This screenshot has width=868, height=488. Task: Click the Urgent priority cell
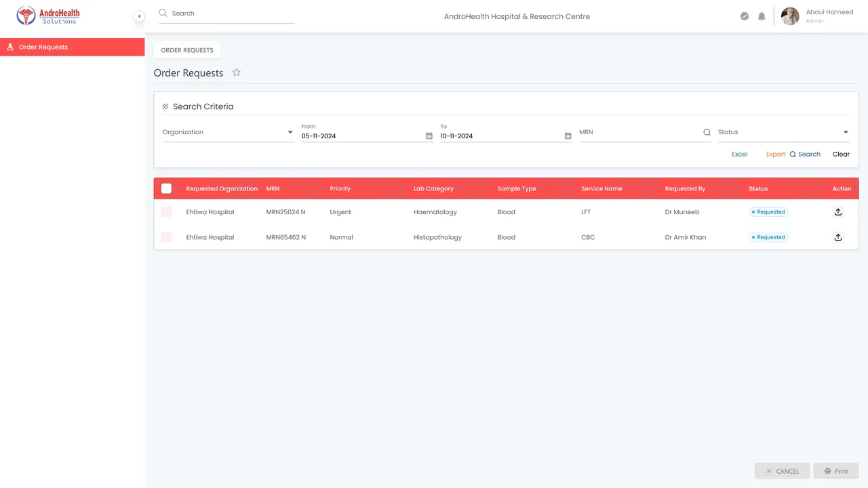pyautogui.click(x=340, y=212)
